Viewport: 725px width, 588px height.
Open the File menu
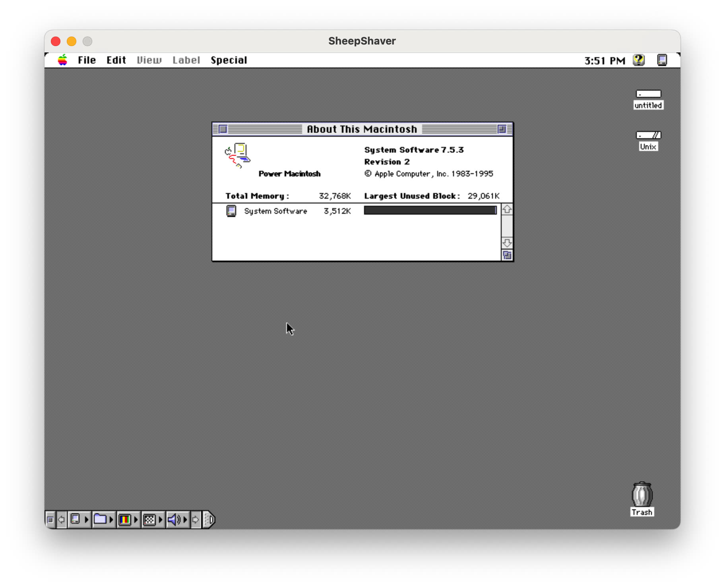click(x=87, y=60)
